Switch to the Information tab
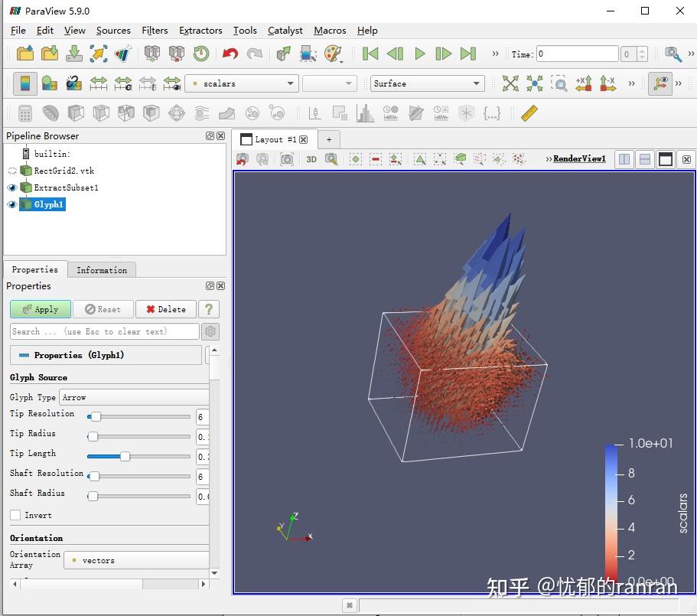 point(101,270)
